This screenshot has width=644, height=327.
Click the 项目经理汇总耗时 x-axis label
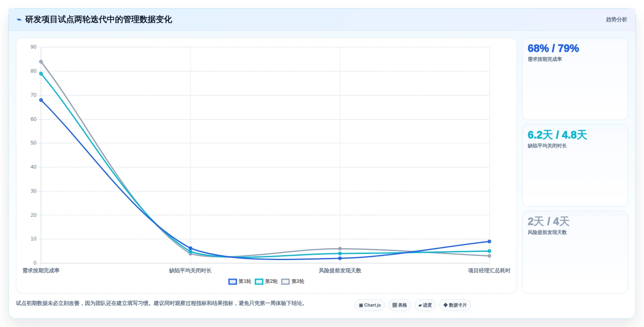pyautogui.click(x=489, y=271)
